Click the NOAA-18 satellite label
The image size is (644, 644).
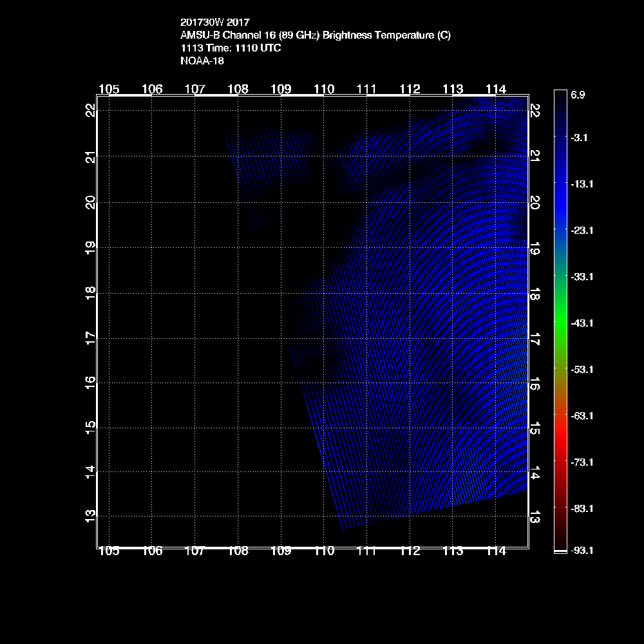coord(202,61)
